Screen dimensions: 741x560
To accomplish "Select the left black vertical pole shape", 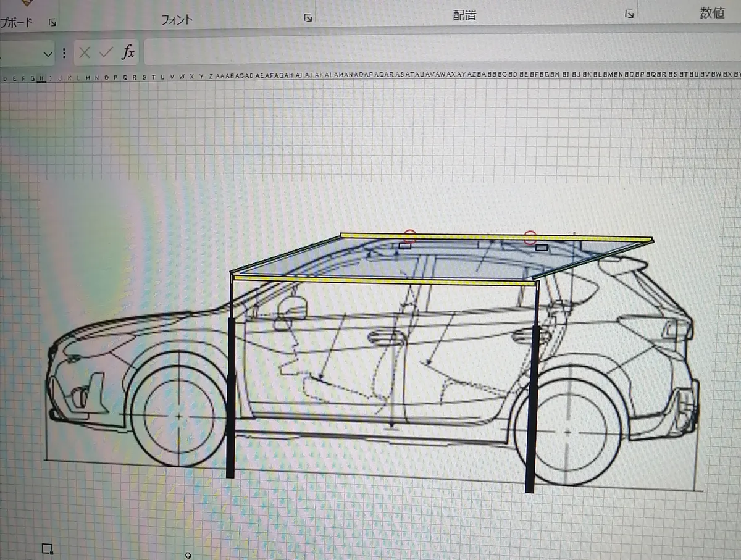I will pyautogui.click(x=230, y=395).
